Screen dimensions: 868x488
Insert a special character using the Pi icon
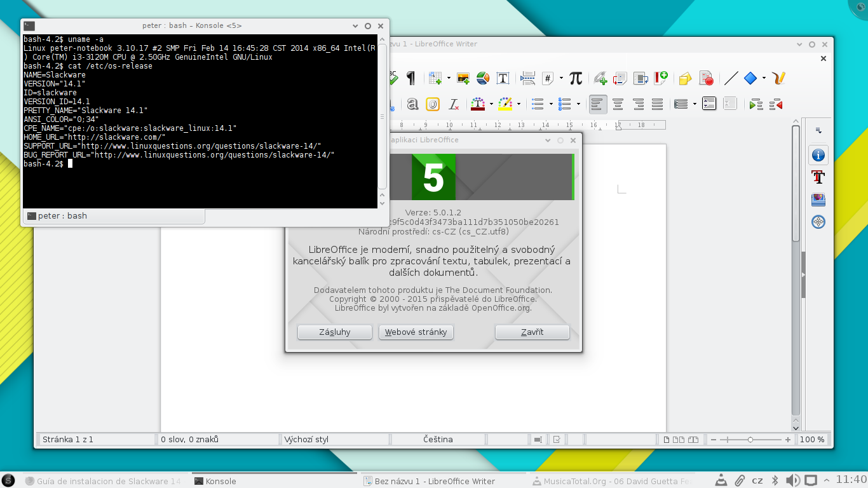click(576, 78)
